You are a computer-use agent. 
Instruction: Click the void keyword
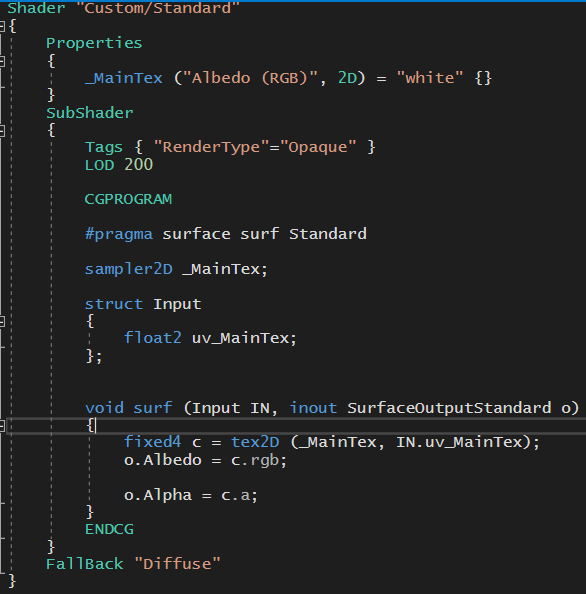tap(104, 408)
